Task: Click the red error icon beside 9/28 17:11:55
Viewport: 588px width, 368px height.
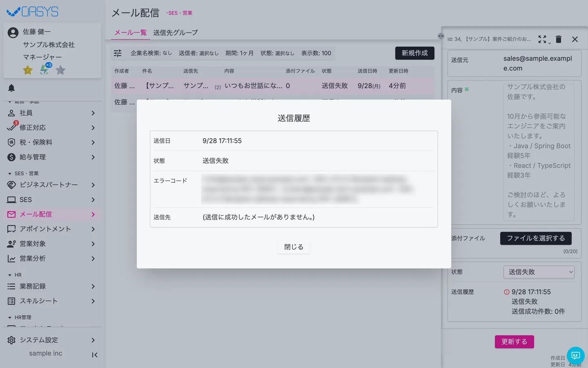Action: coord(507,292)
